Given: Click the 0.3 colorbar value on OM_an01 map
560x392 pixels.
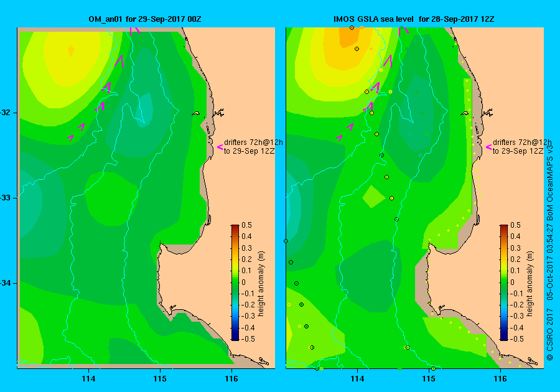Looking at the screenshot, I should coord(247,248).
